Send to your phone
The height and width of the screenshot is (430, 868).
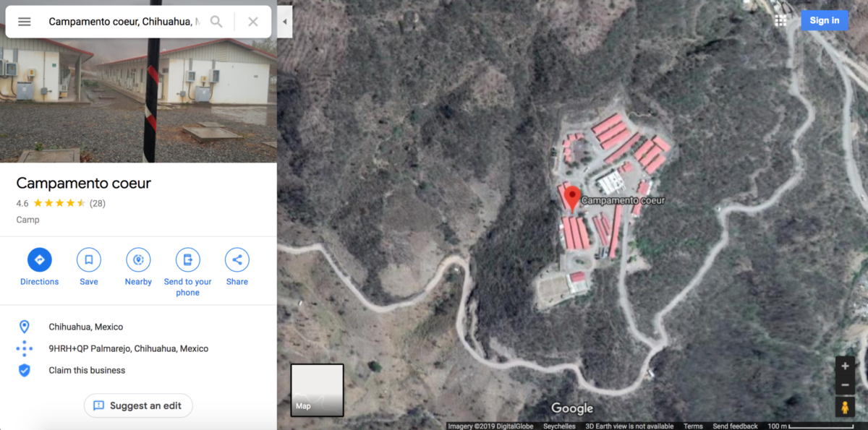coord(188,272)
